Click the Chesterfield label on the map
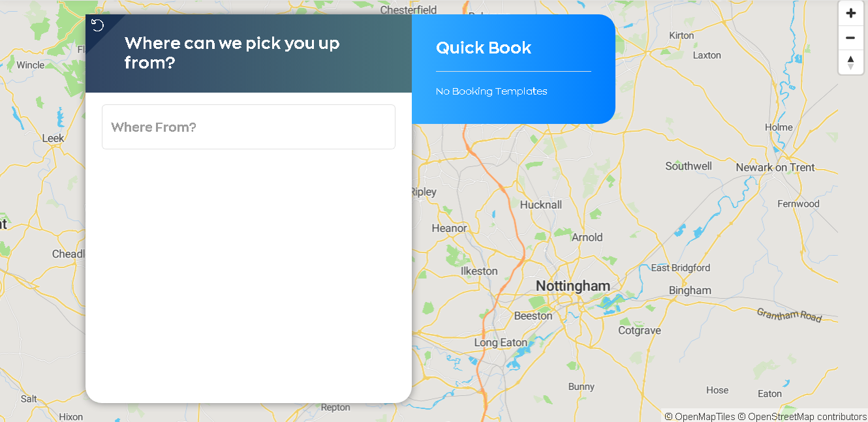 pos(409,10)
